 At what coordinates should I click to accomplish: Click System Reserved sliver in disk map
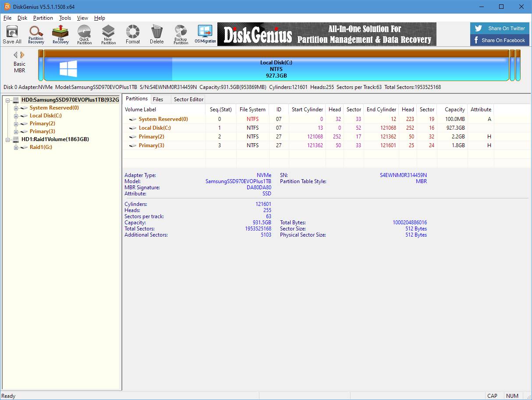click(x=41, y=65)
